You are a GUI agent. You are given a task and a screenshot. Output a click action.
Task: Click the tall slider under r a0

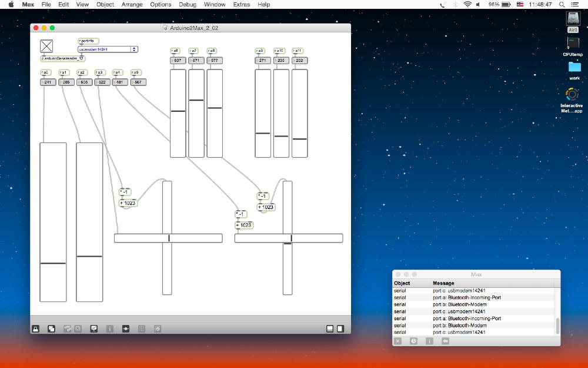[53, 221]
